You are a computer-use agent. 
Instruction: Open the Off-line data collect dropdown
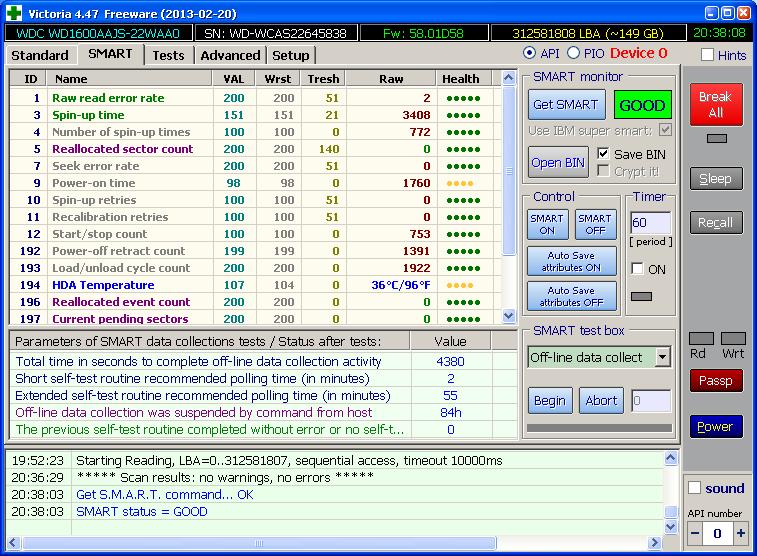663,357
